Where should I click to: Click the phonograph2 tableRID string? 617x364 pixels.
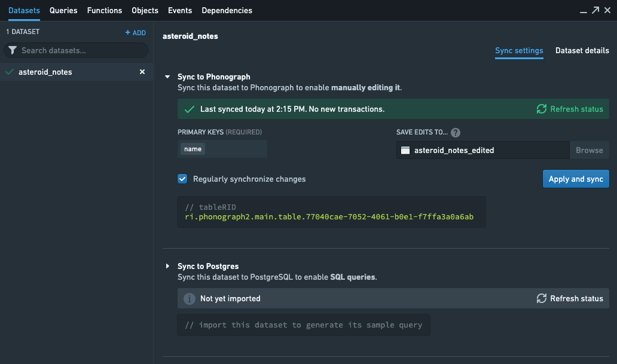point(329,217)
